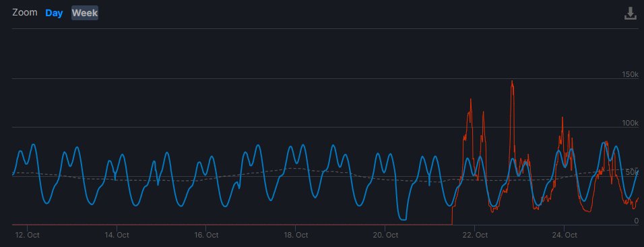
Task: Download the chart using the export icon
Action: point(630,13)
